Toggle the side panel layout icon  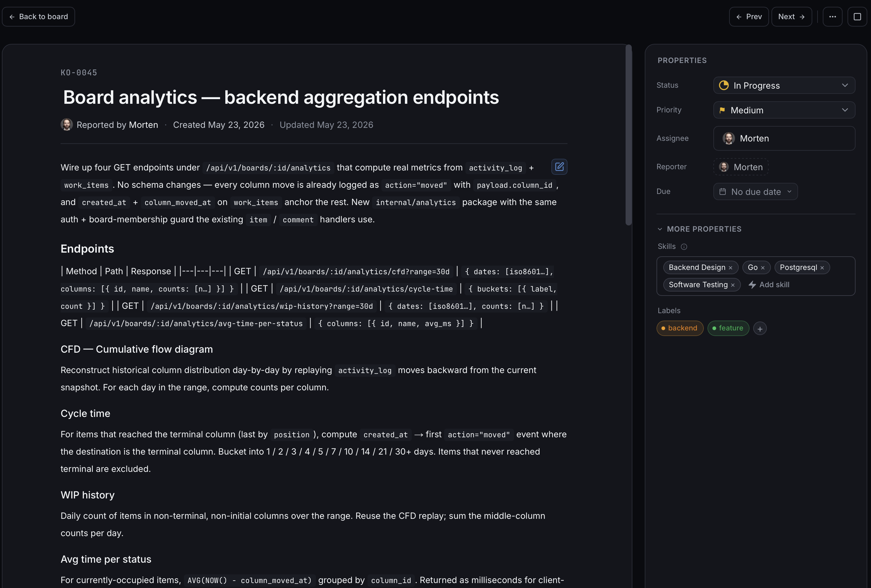point(857,16)
